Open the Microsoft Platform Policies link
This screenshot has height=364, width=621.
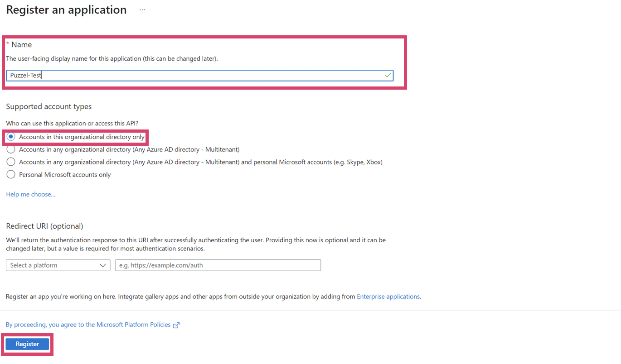(88, 325)
